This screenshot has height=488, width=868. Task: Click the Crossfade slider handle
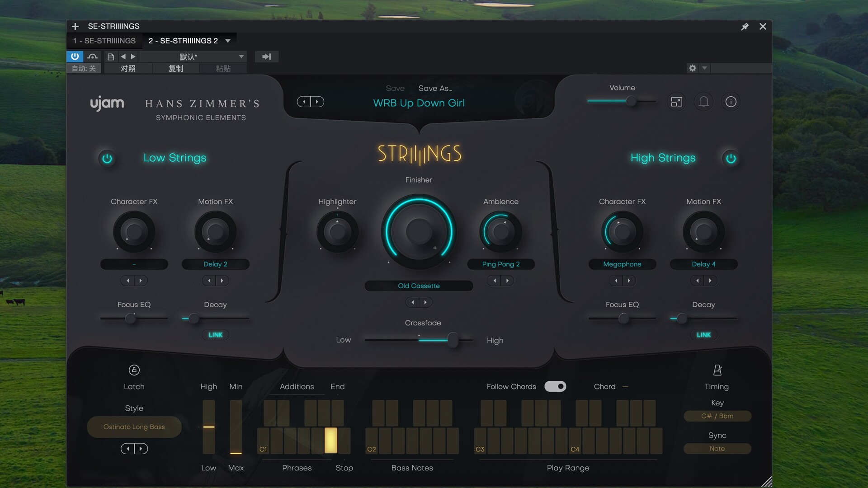coord(453,340)
